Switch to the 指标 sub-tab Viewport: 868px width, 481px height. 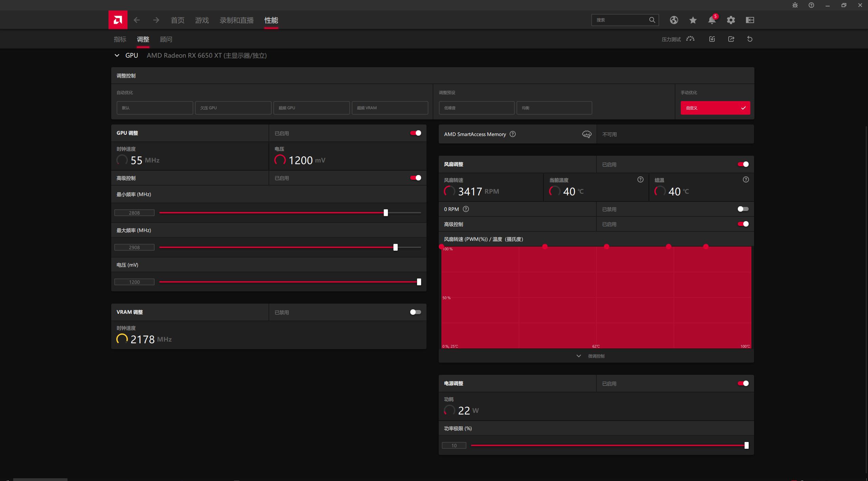[x=120, y=39]
